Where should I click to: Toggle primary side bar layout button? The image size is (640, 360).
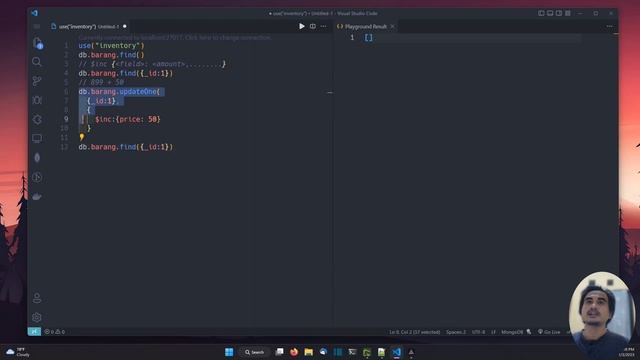[541, 13]
